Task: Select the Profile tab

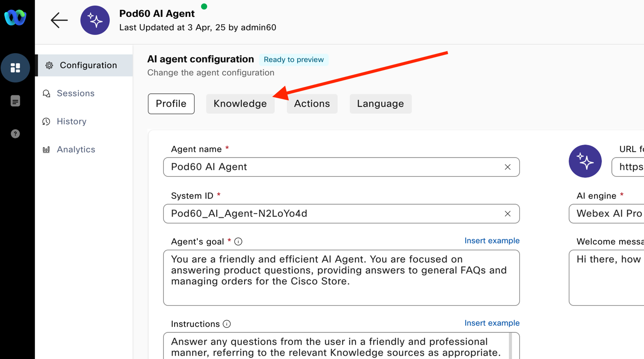Action: tap(171, 104)
